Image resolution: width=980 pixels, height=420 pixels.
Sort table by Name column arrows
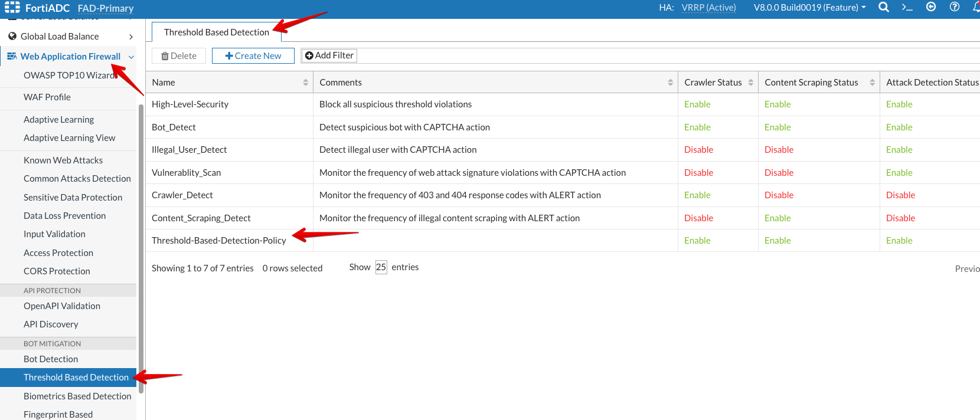[305, 83]
